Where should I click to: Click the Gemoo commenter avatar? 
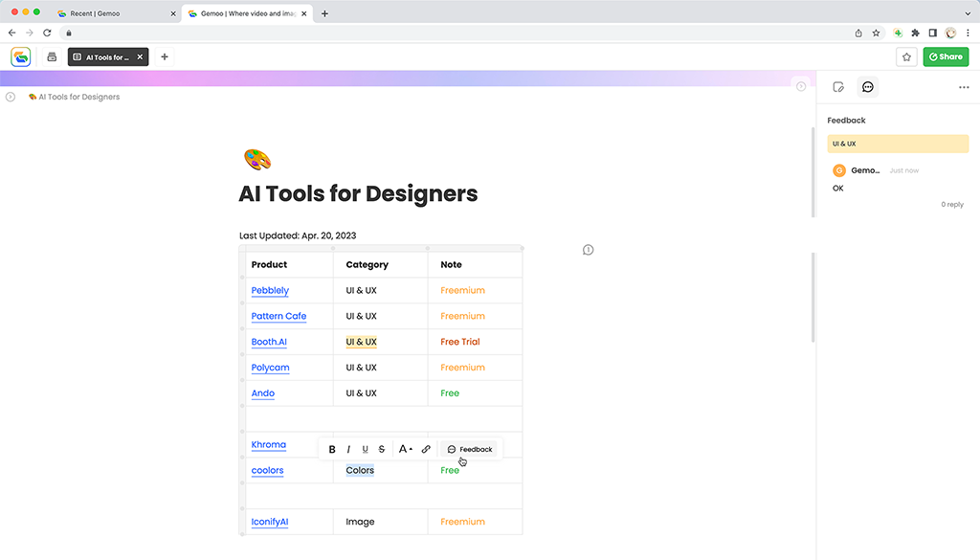coord(838,170)
